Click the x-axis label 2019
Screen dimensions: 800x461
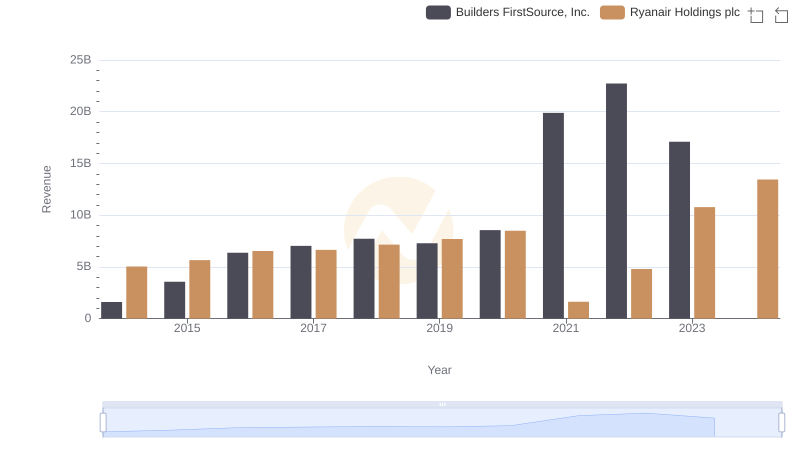coord(439,328)
